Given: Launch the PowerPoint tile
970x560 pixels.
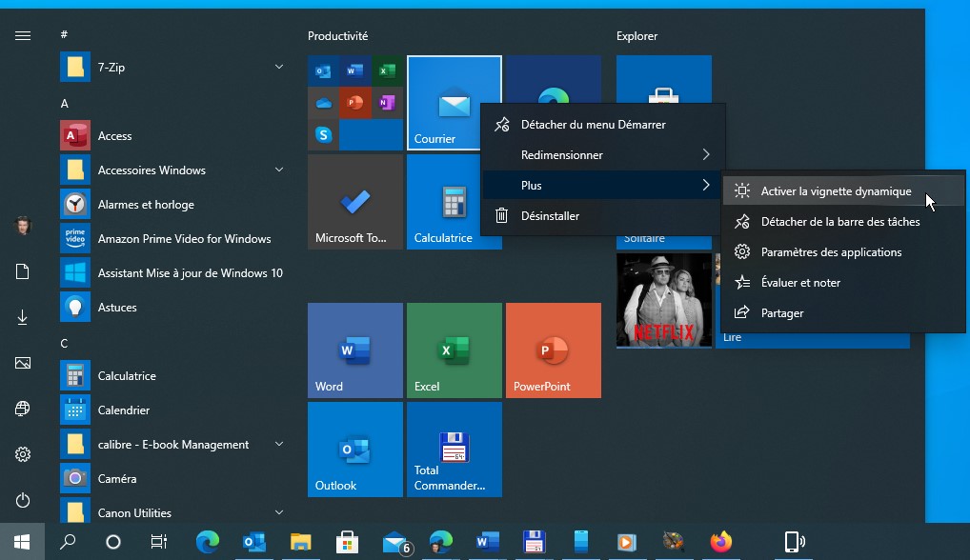Looking at the screenshot, I should 553,350.
